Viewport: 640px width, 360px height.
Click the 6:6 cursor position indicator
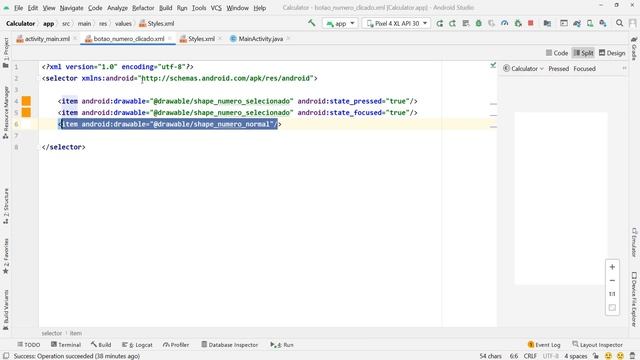click(x=513, y=356)
